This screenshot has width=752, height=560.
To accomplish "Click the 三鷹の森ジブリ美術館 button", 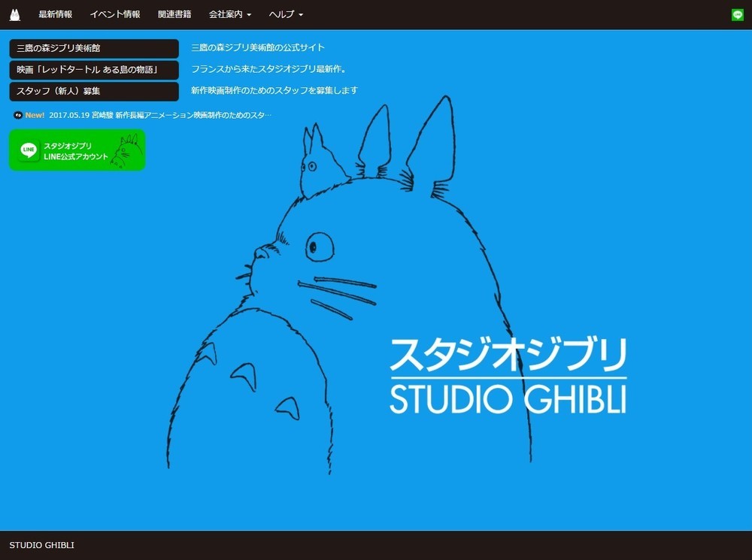I will click(92, 47).
